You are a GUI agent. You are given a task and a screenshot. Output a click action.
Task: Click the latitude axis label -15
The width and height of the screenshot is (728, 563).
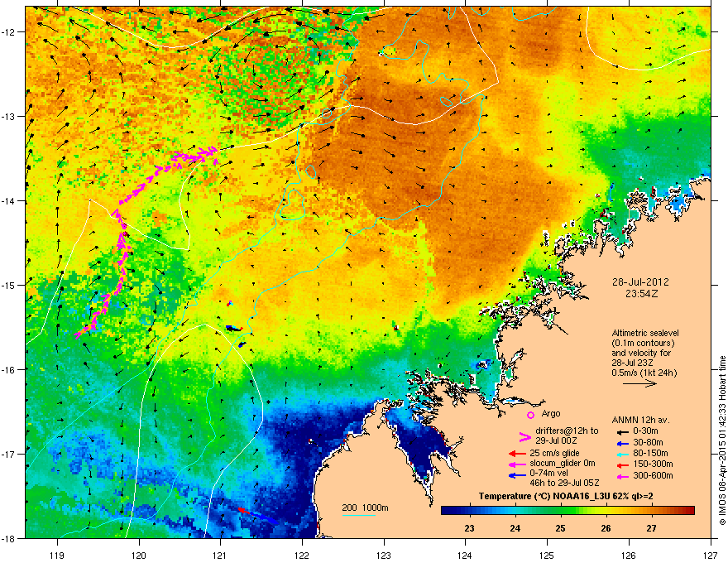pyautogui.click(x=9, y=285)
